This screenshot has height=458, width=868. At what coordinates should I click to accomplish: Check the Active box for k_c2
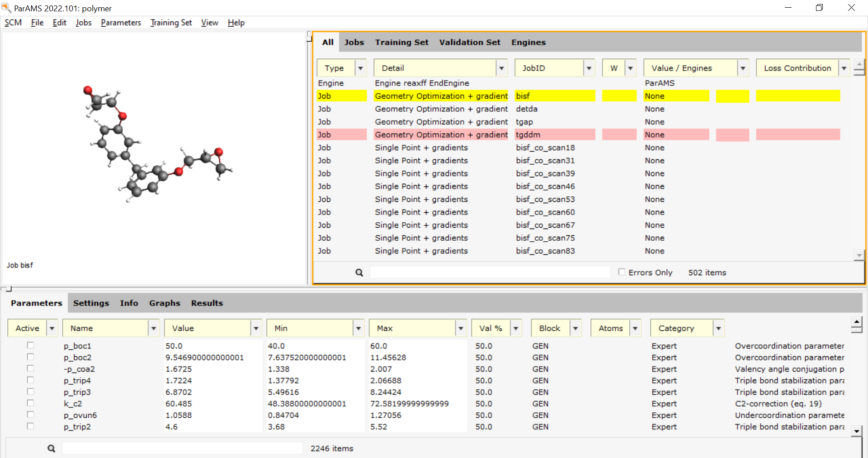pyautogui.click(x=30, y=403)
